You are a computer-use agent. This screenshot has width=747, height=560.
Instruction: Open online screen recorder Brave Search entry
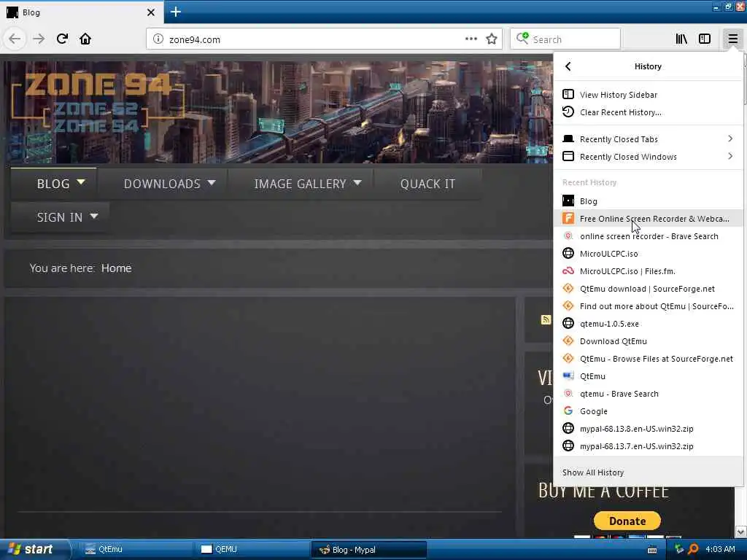click(x=648, y=236)
